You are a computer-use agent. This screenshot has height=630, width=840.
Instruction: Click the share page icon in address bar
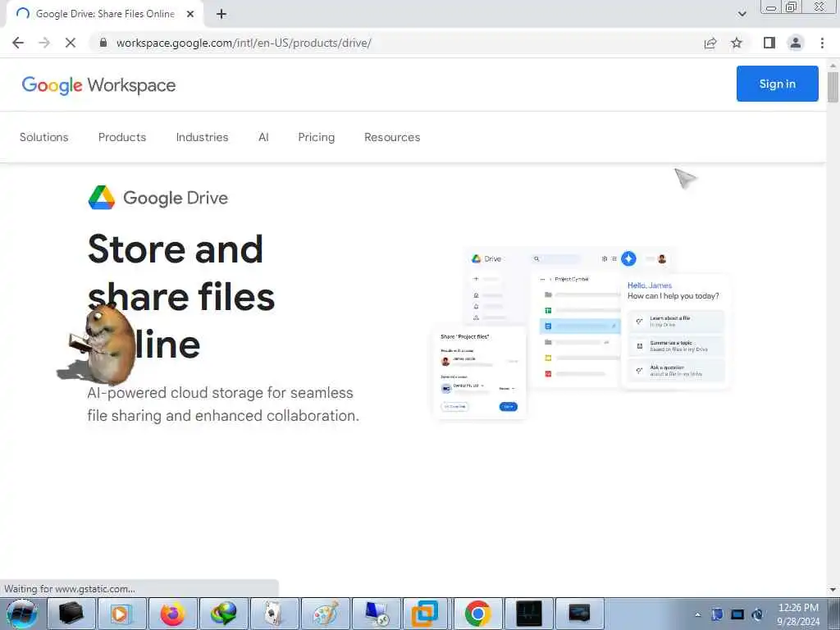coord(710,43)
